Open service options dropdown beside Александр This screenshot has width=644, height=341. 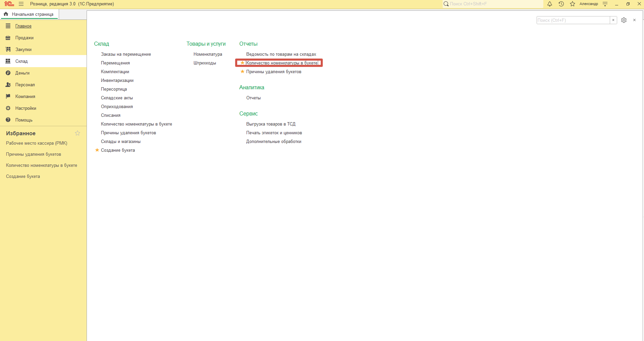pyautogui.click(x=605, y=4)
